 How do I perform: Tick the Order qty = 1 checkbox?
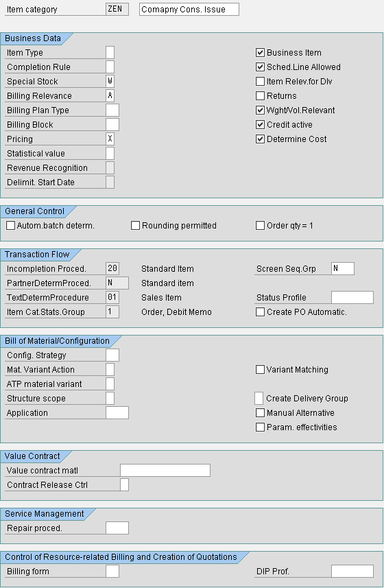[260, 225]
